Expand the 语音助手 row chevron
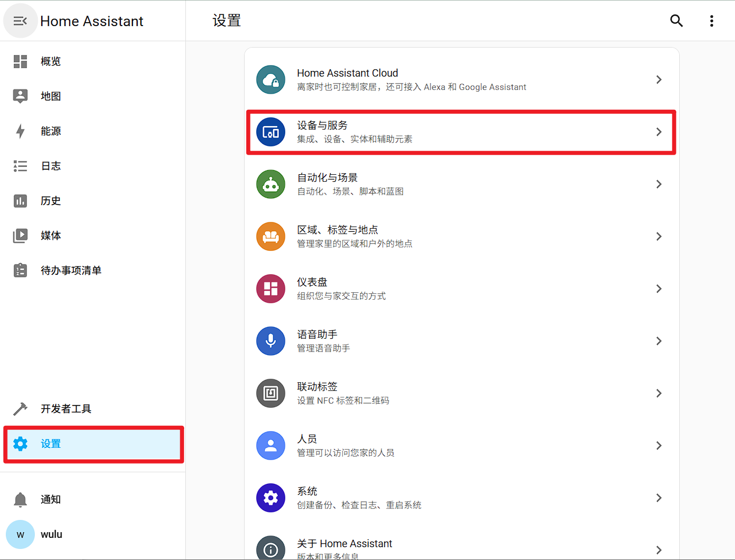Viewport: 735px width, 560px height. point(659,341)
